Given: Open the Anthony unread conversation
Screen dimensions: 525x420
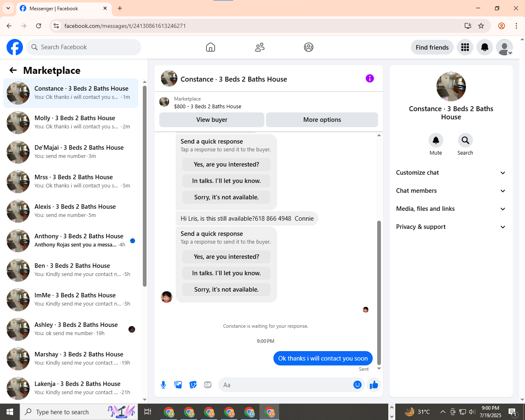Looking at the screenshot, I should pos(71,241).
